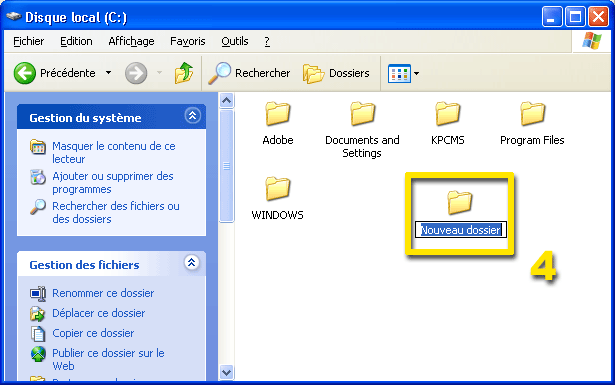Click the Adobe folder name

pos(278,140)
